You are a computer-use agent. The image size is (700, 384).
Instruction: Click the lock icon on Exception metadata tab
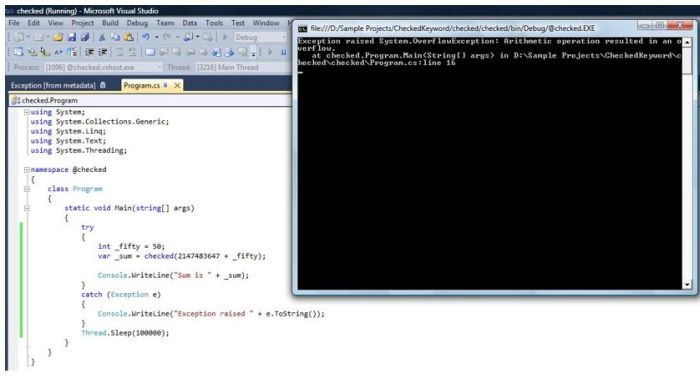point(103,85)
